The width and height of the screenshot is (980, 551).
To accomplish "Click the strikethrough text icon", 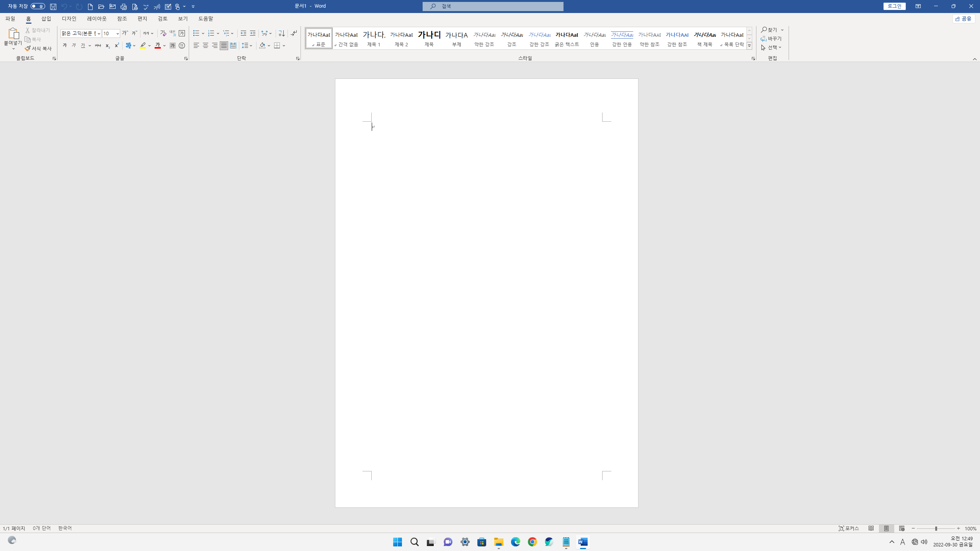I will pos(98,46).
